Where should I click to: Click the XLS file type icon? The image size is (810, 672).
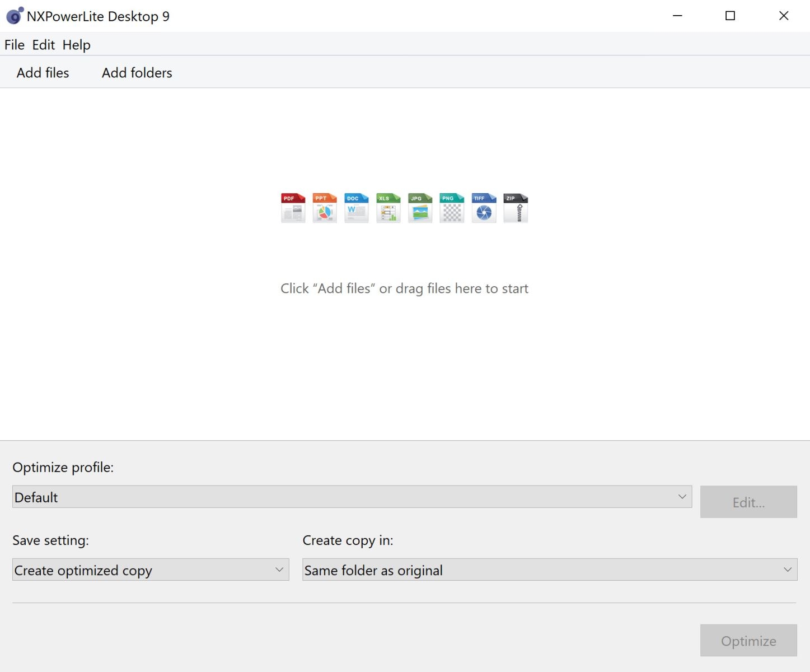click(388, 208)
